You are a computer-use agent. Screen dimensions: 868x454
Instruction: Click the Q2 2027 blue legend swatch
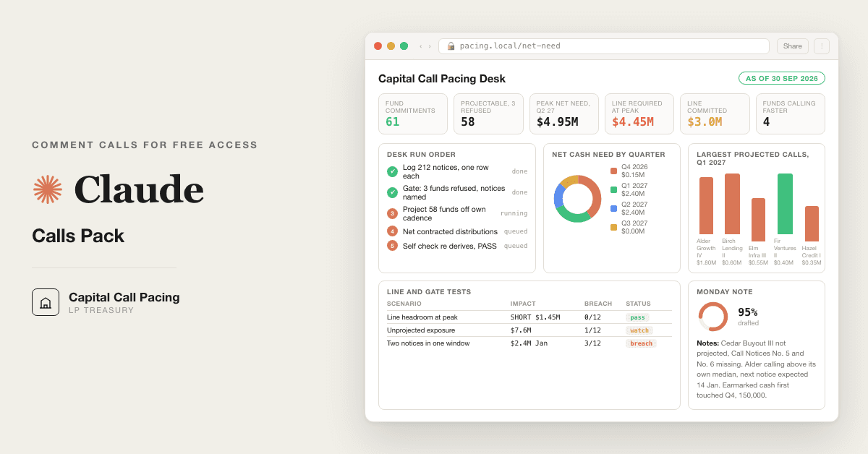(613, 209)
